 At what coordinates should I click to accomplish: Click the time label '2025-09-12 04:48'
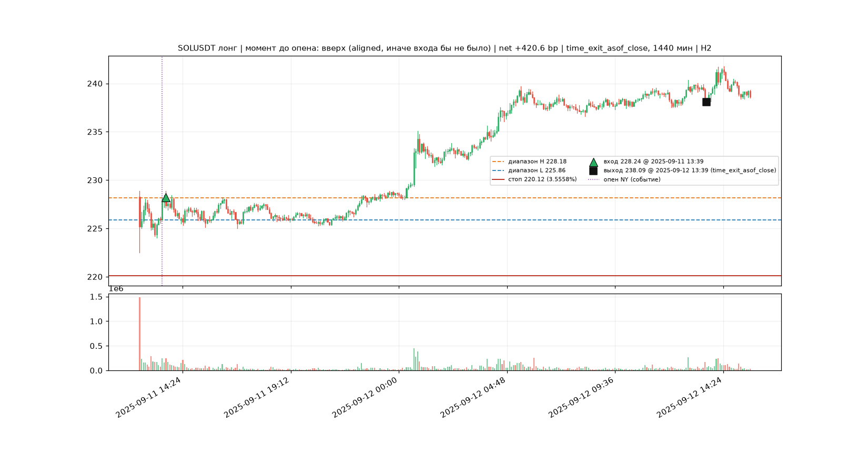click(473, 398)
